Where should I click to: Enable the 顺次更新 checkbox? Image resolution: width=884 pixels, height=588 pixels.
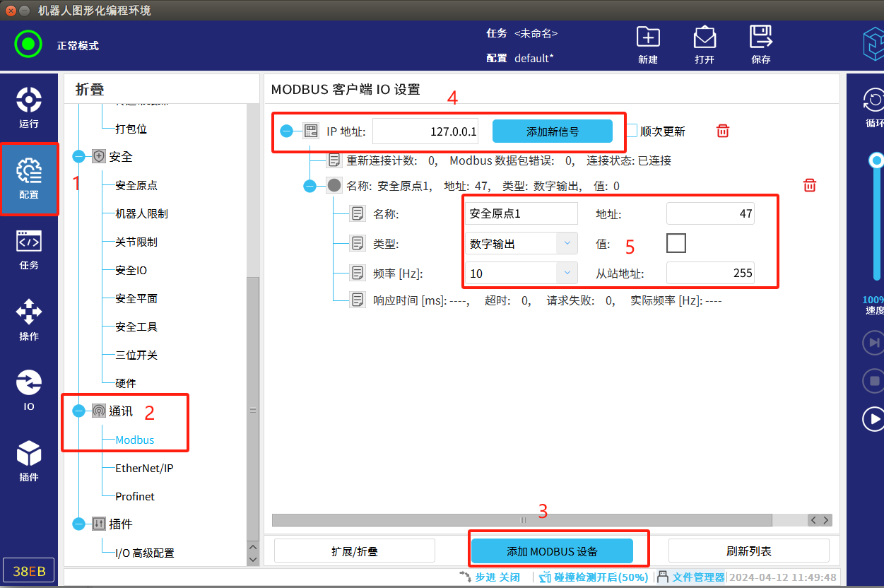coord(632,131)
